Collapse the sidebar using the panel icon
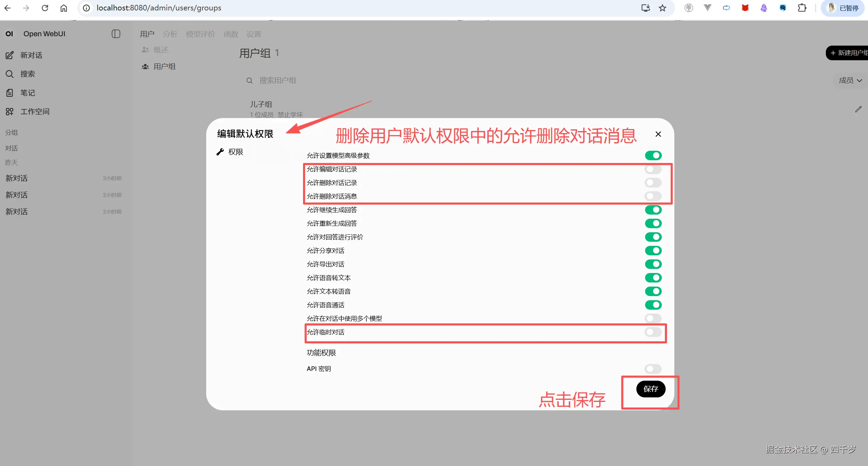 pyautogui.click(x=116, y=33)
